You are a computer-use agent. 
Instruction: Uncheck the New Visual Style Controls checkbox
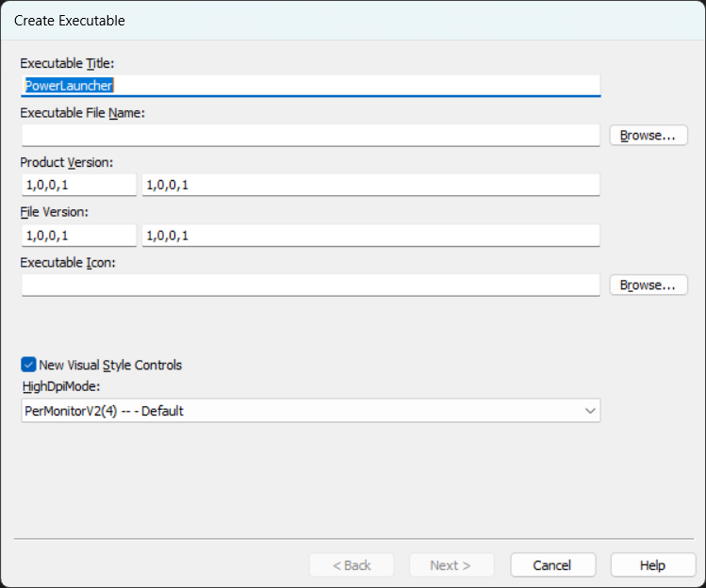tap(28, 365)
